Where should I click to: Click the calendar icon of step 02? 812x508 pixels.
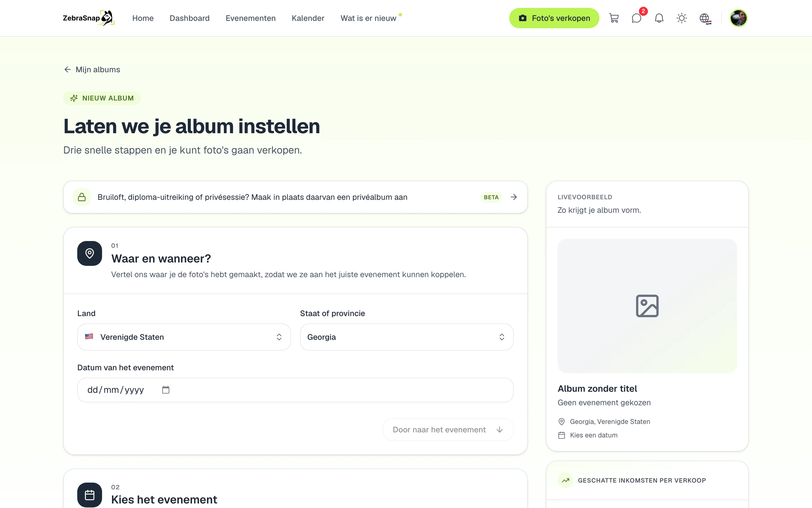point(90,495)
